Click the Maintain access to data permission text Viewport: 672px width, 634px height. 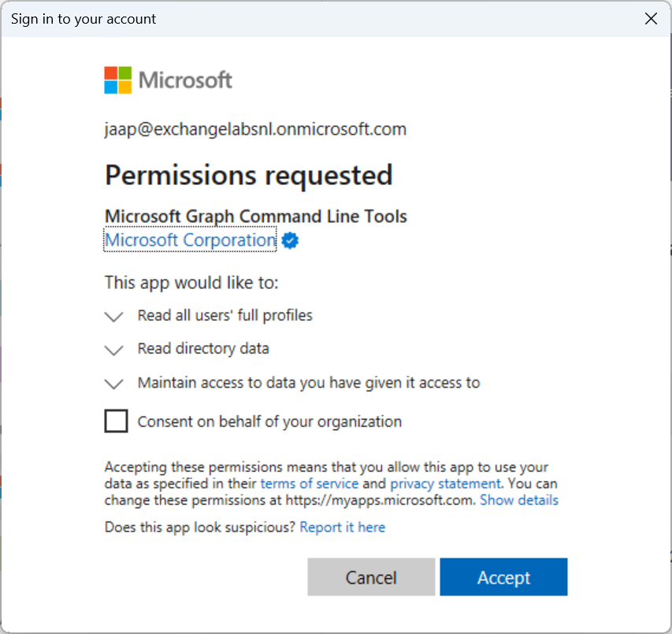click(x=308, y=383)
